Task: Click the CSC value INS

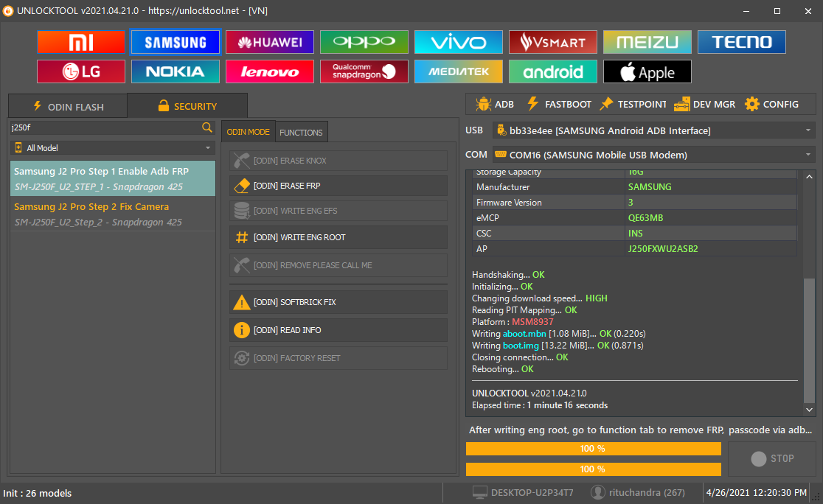Action: coord(635,234)
